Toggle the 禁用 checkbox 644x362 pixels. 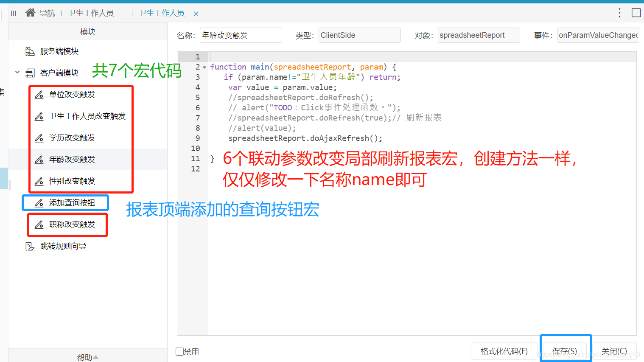(179, 351)
